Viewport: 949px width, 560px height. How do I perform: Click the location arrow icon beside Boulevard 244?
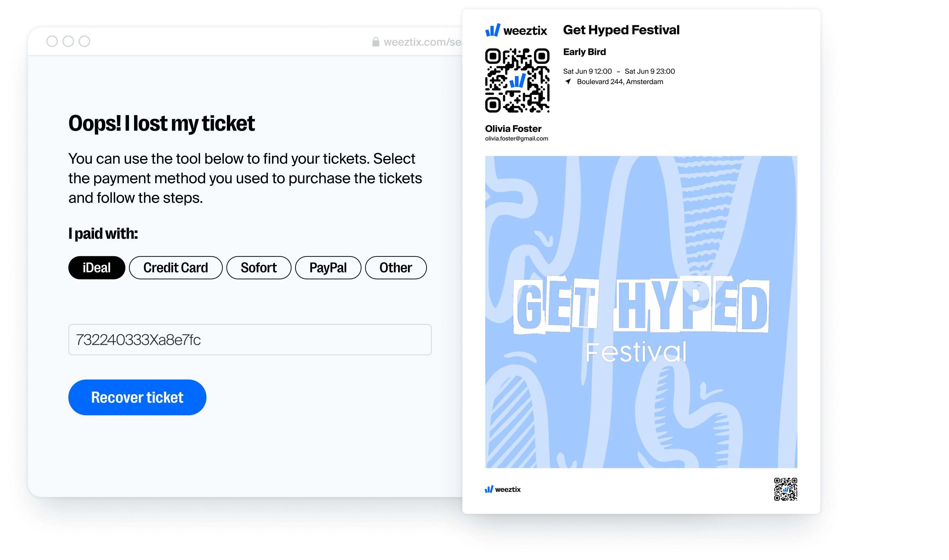(x=568, y=82)
